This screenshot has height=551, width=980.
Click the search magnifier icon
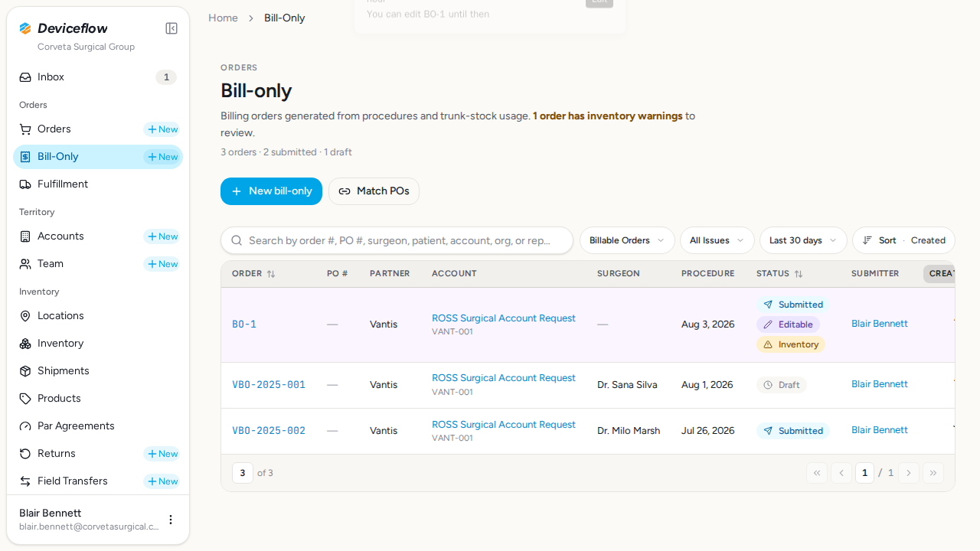pos(237,240)
